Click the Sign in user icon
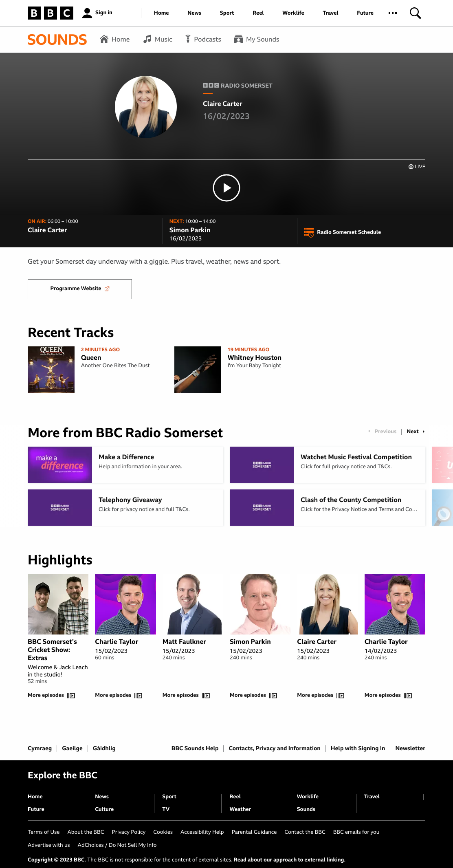This screenshot has width=453, height=868. [87, 13]
